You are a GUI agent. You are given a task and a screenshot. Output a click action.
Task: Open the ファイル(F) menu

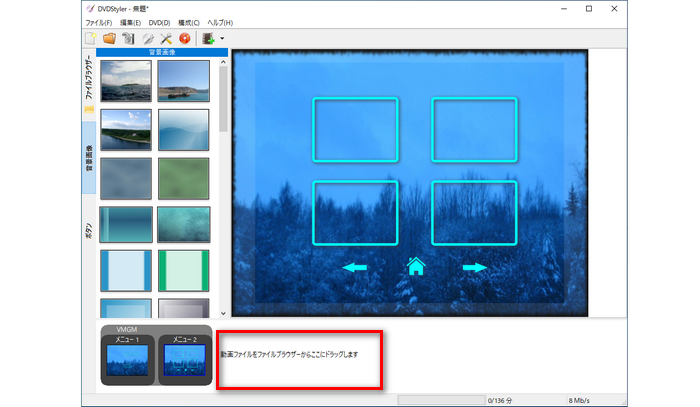click(x=99, y=22)
